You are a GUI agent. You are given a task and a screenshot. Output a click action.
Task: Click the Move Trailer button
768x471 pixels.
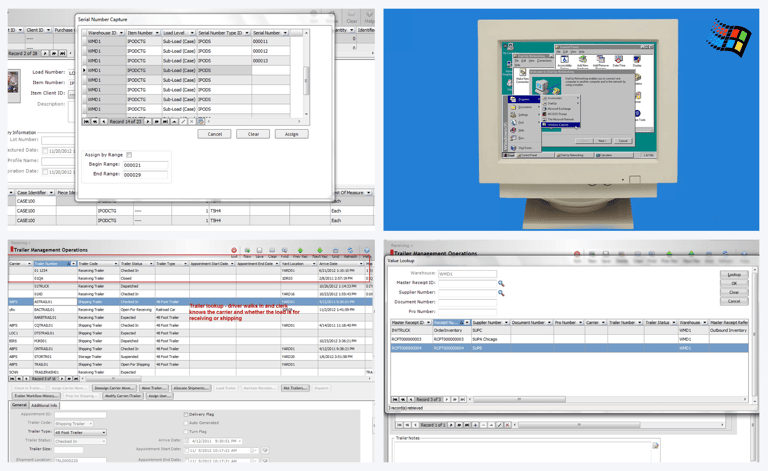tap(153, 388)
